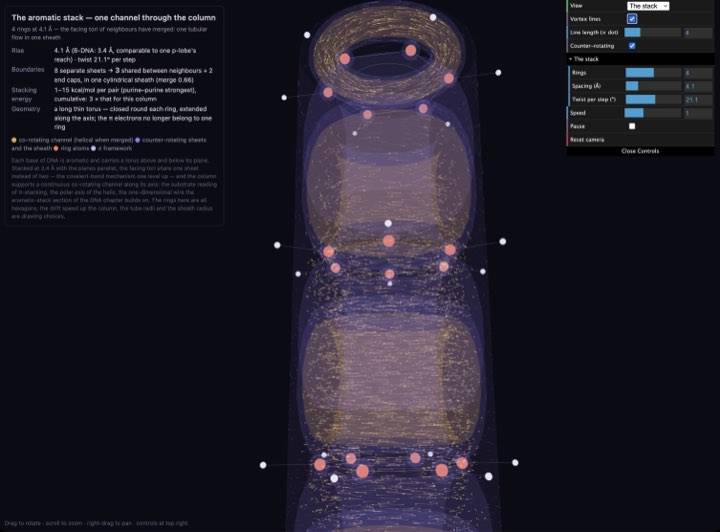Click the Close Controls button

tap(640, 151)
